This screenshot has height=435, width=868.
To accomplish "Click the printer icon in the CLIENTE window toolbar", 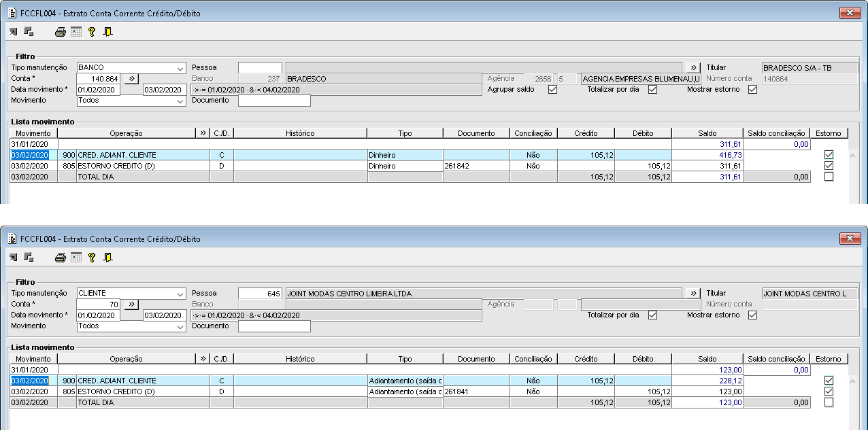I will 60,257.
